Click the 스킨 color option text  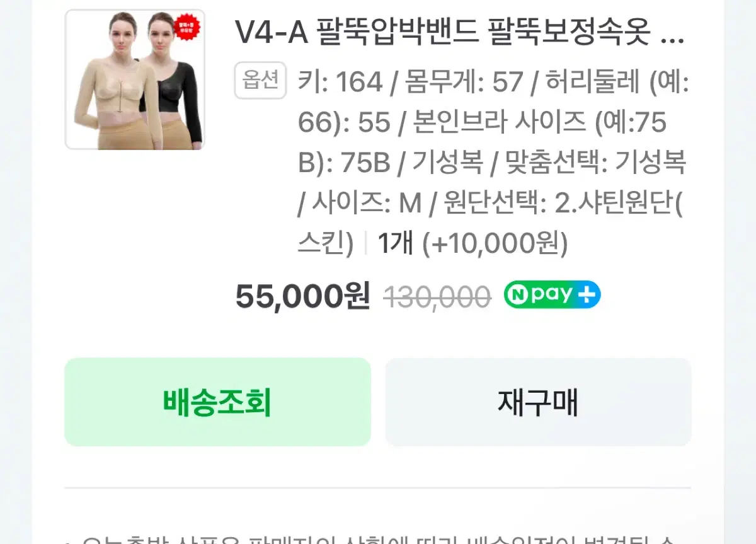[x=325, y=243]
